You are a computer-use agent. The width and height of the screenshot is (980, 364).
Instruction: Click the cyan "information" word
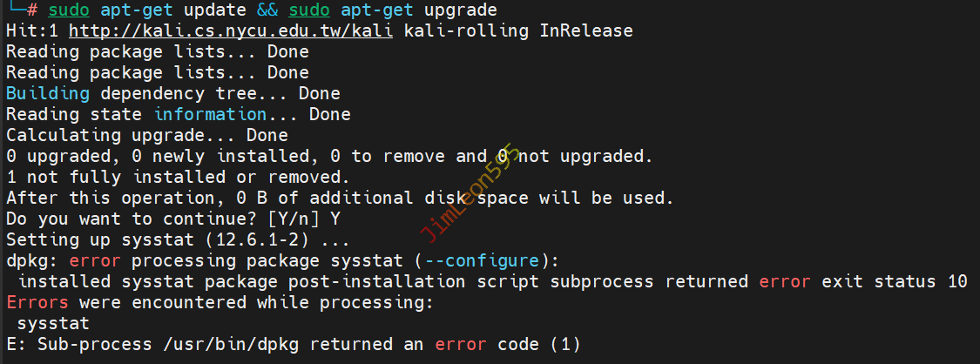click(210, 114)
